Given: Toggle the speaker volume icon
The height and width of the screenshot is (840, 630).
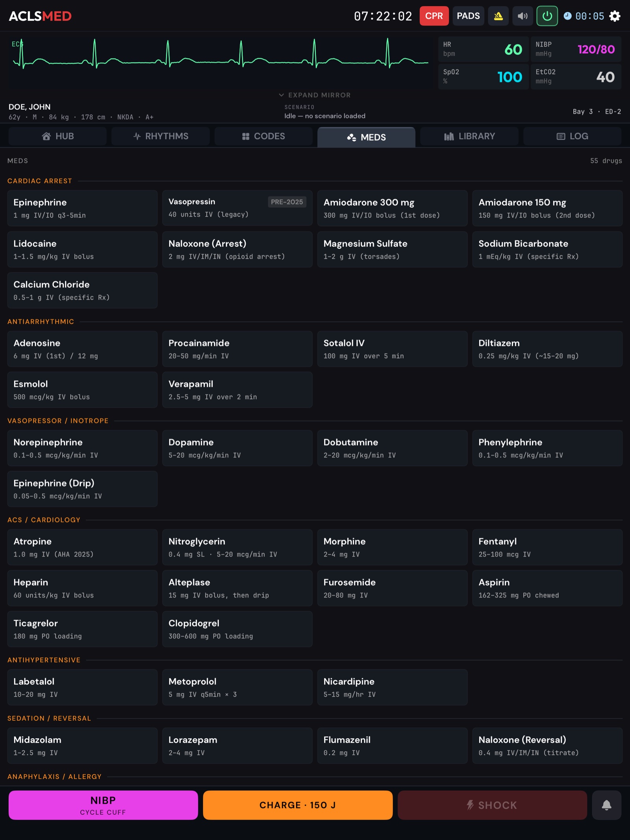Looking at the screenshot, I should tap(523, 16).
